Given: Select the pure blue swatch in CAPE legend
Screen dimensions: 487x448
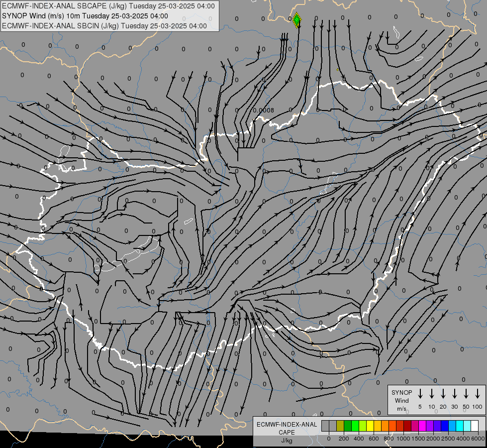Looking at the screenshot, I should 445,426.
